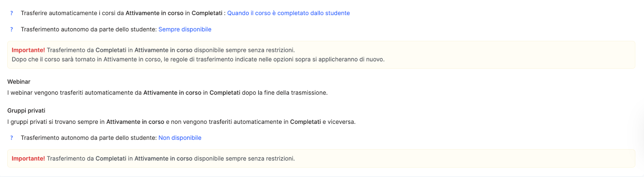Image resolution: width=644 pixels, height=177 pixels.
Task: Click bold 'Completati' in the top course-transfer line
Action: point(207,13)
